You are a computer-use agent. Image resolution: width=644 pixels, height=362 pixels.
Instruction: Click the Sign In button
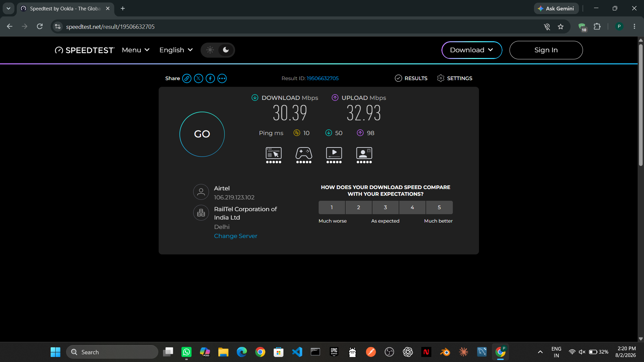pos(546,50)
